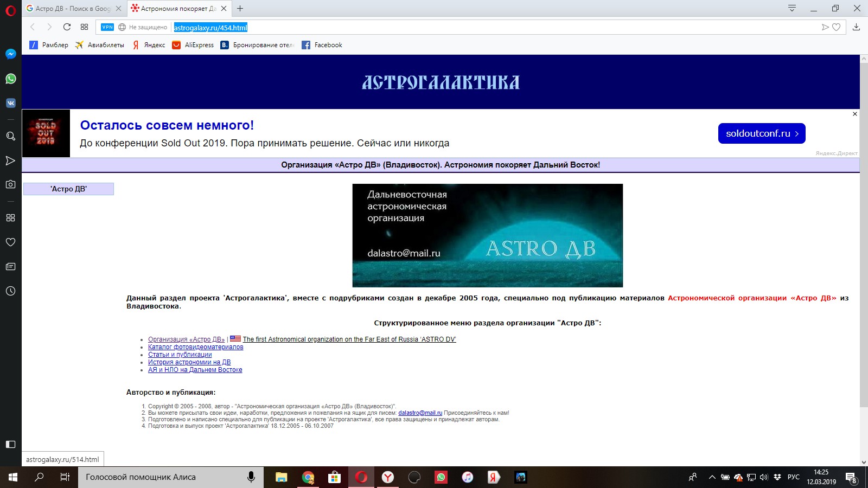The height and width of the screenshot is (488, 868).
Task: Open bookmarks heart in sidebar
Action: pos(10,242)
